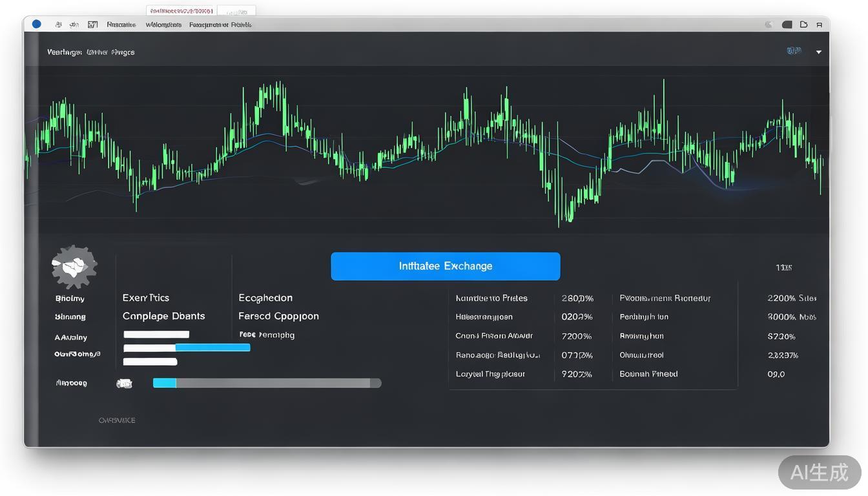
Task: Click the gear badge icon above Bħiolmy
Action: (74, 266)
